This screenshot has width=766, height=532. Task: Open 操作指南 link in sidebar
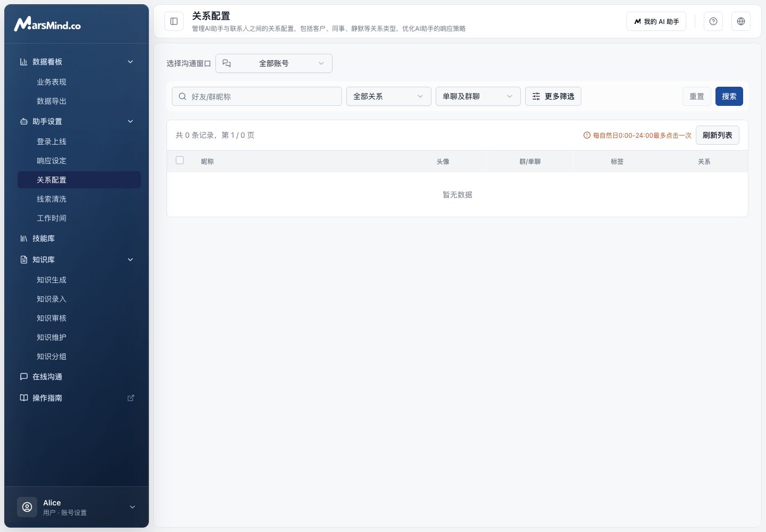coord(77,398)
